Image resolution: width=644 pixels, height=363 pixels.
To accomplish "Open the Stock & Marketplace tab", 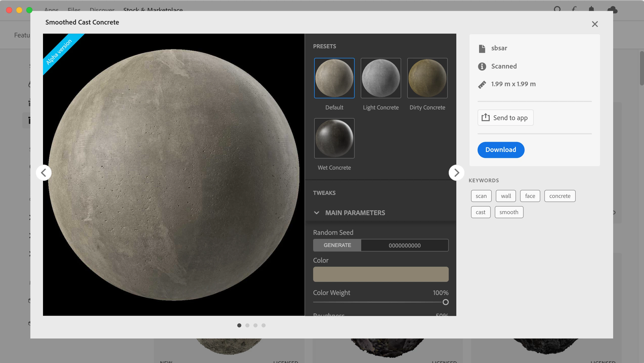I will (153, 9).
